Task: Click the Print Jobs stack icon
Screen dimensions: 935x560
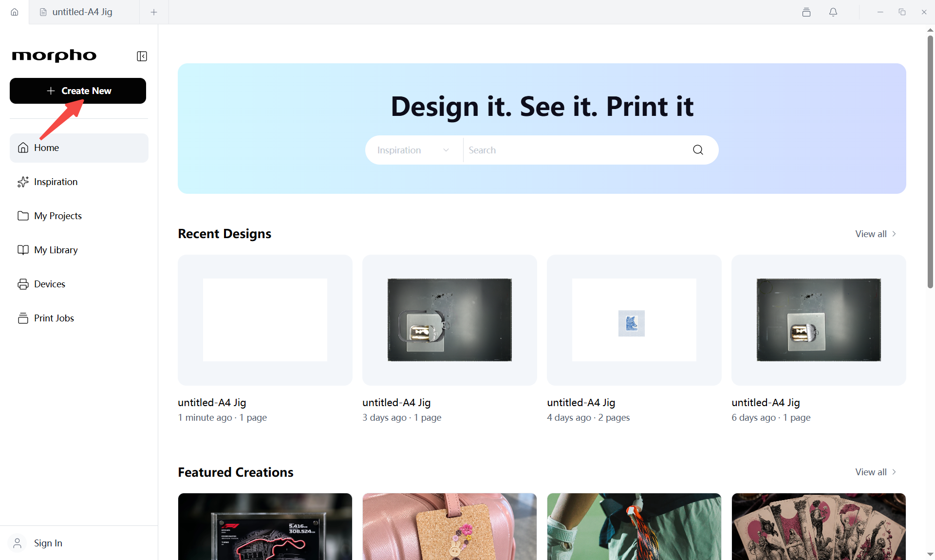Action: pos(23,318)
